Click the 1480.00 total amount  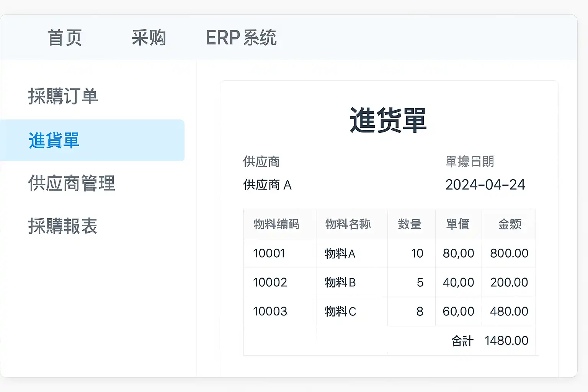tap(506, 341)
